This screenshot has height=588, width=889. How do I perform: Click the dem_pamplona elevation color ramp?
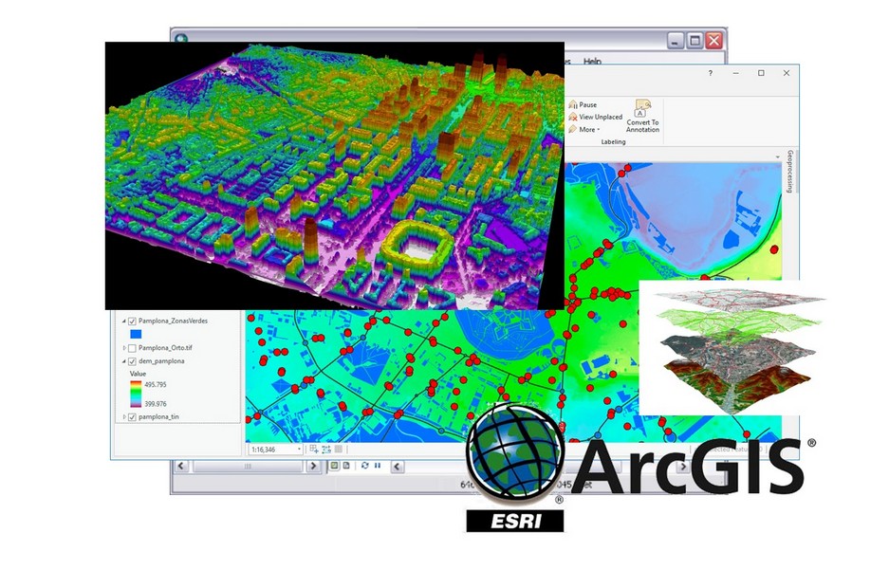coord(136,394)
